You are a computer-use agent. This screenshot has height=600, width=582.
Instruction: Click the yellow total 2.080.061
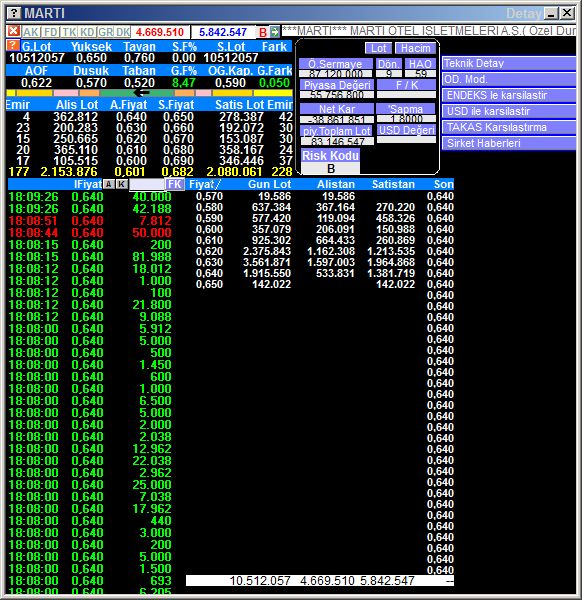234,172
